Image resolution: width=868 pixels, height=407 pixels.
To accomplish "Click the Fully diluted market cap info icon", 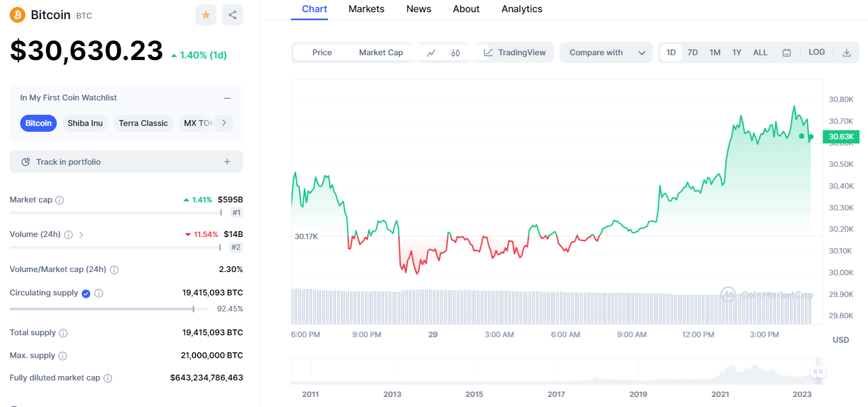I will [x=108, y=378].
